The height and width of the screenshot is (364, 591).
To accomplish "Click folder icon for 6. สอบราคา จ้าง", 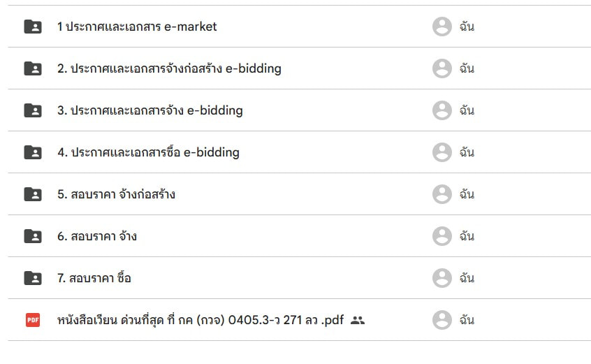I will coord(33,236).
